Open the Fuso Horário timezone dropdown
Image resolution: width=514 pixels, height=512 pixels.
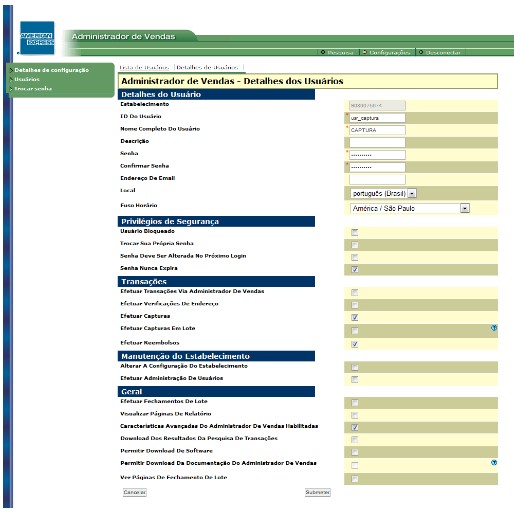pyautogui.click(x=410, y=208)
